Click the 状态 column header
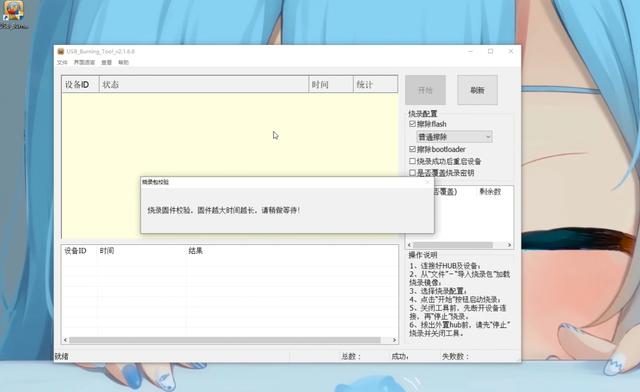Screen dimensions: 640x392 pyautogui.click(x=204, y=85)
